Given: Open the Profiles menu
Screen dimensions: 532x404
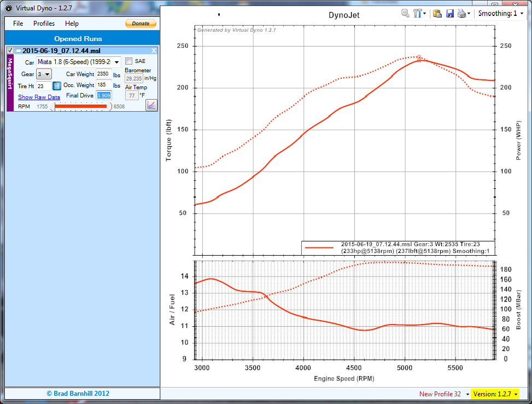Looking at the screenshot, I should tap(44, 24).
